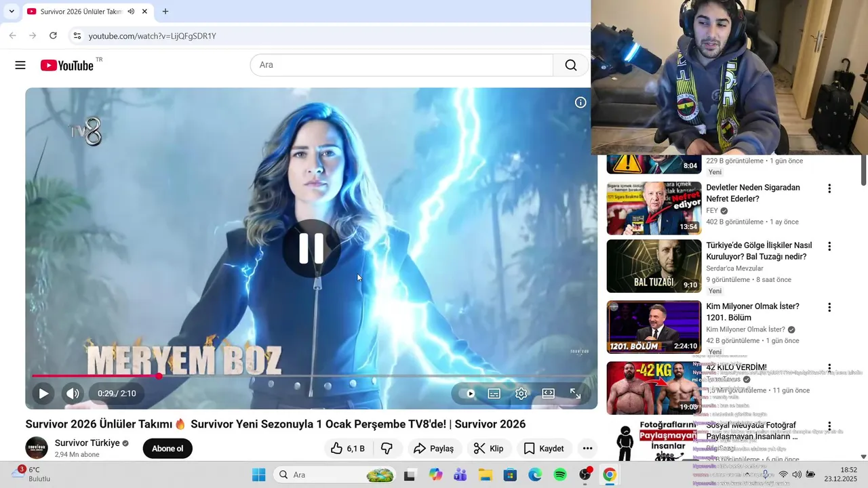Viewport: 868px width, 488px height.
Task: Click the large pause overlay on video
Action: pyautogui.click(x=311, y=248)
